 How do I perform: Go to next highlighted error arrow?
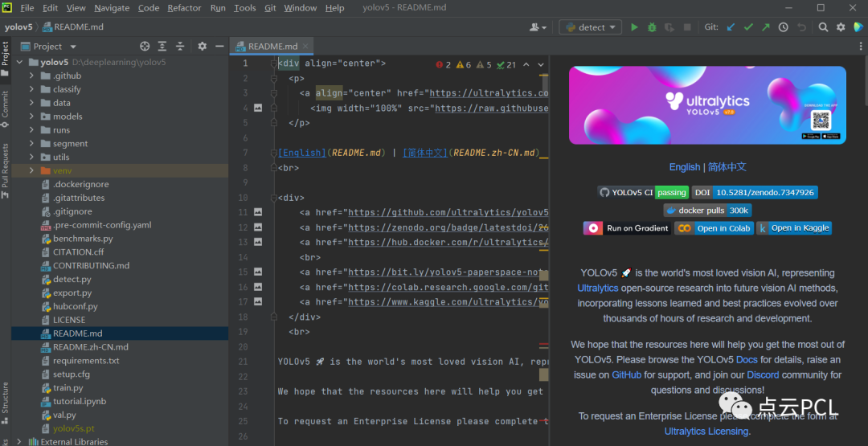(x=542, y=65)
